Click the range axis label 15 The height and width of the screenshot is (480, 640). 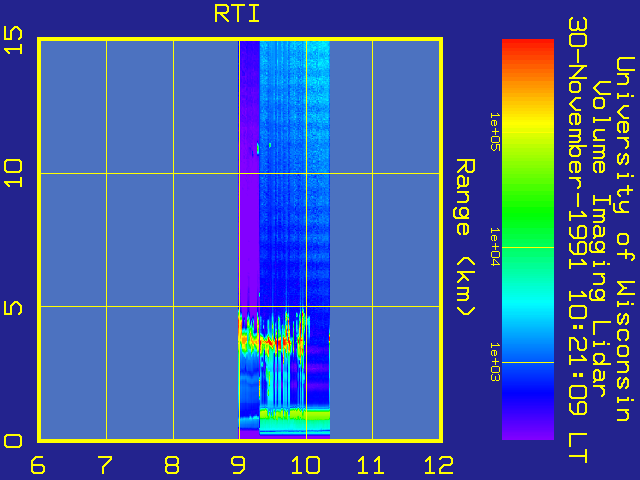tap(13, 40)
